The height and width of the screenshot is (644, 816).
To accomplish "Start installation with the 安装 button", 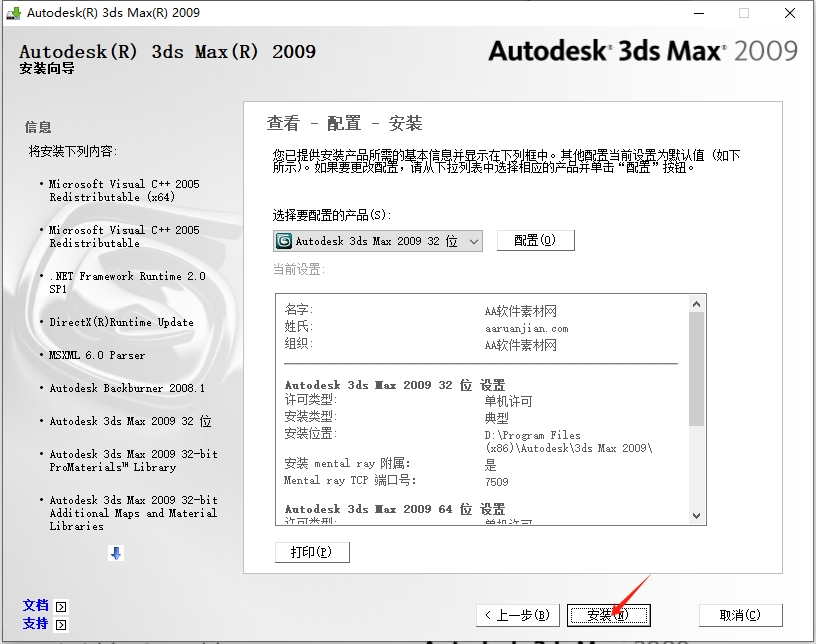I will (x=608, y=615).
